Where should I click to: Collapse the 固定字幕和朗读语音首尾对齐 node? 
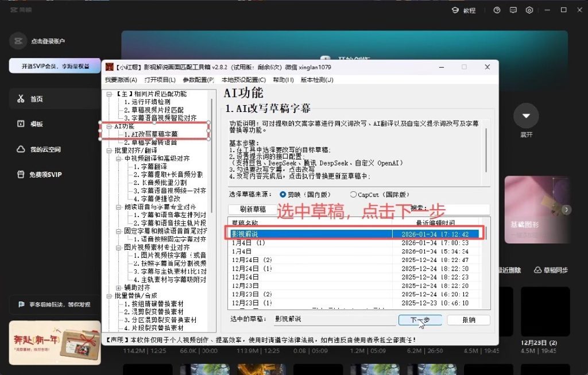(x=118, y=231)
